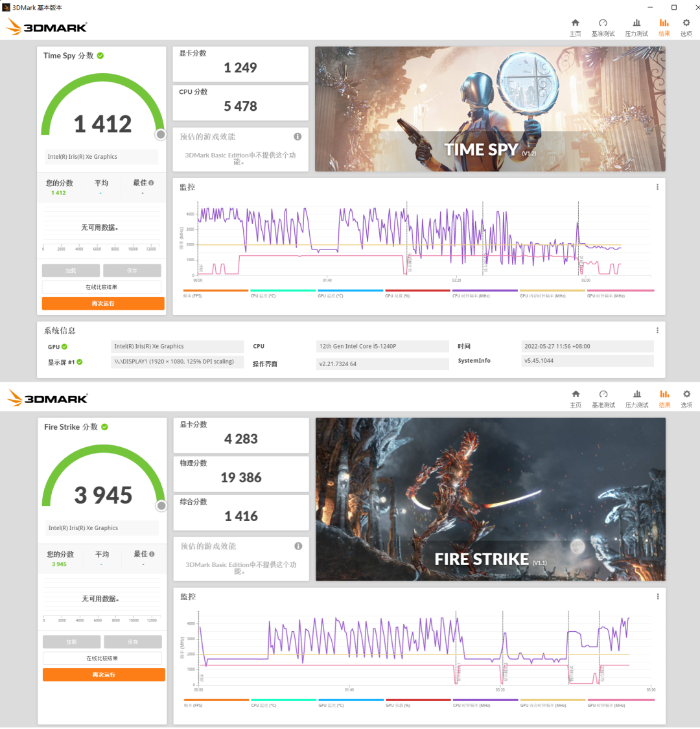Viewport: 700px width, 729px height.
Task: Click green check next to GPU in 系统信息
Action: coord(65,347)
